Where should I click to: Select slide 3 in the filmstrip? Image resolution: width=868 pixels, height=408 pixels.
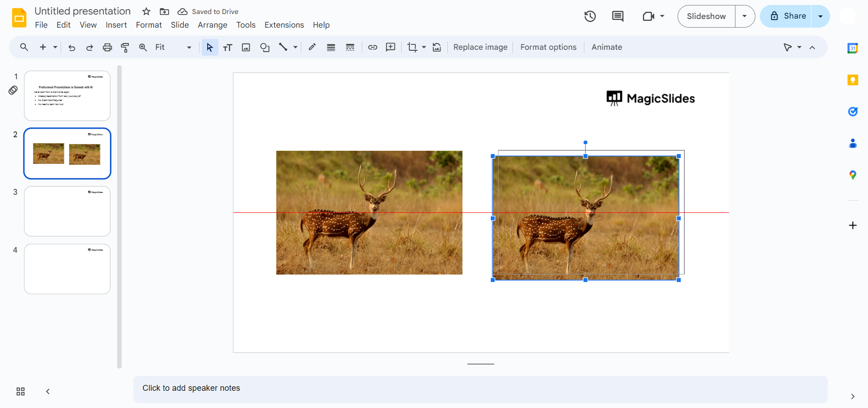(67, 211)
